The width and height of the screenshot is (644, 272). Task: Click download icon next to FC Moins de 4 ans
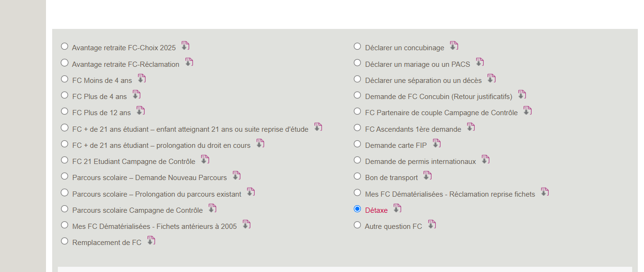[x=141, y=79]
